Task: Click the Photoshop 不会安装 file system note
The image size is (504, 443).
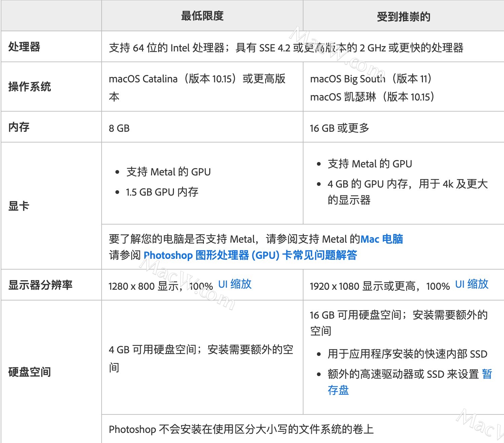Action: (241, 429)
